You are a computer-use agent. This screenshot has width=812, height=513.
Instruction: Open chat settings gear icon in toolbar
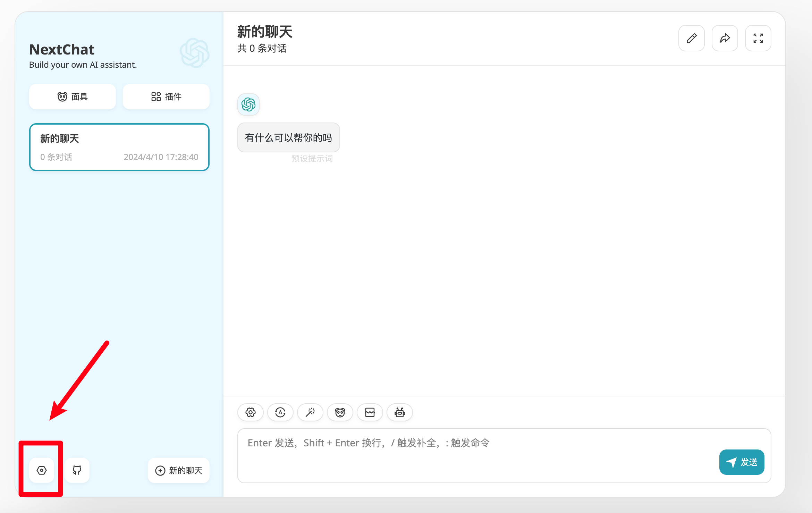[251, 412]
